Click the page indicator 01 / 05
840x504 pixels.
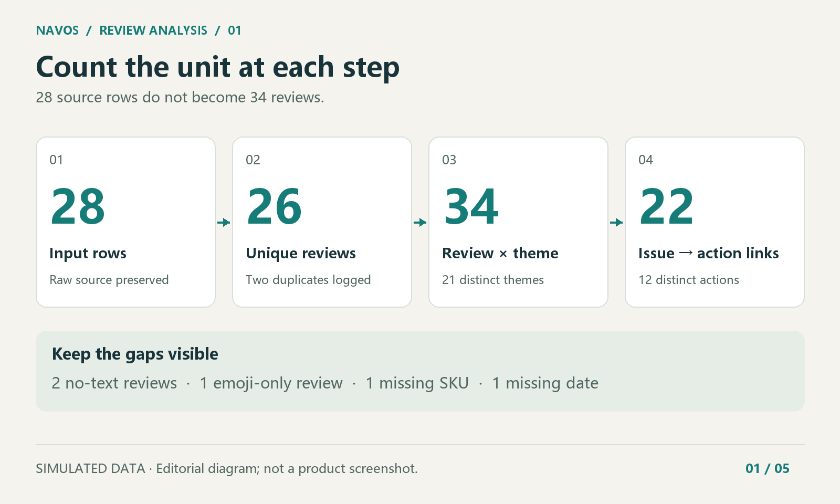pos(768,468)
